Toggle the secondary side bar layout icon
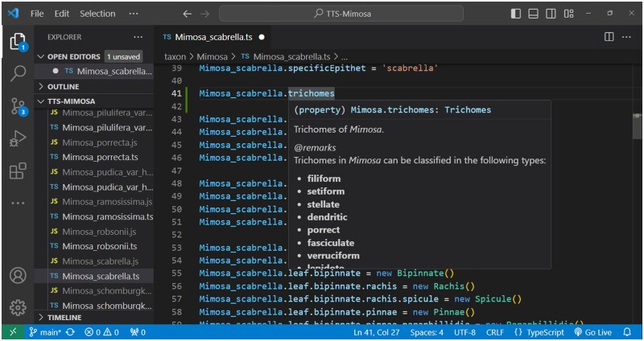The width and height of the screenshot is (644, 341). tap(551, 14)
